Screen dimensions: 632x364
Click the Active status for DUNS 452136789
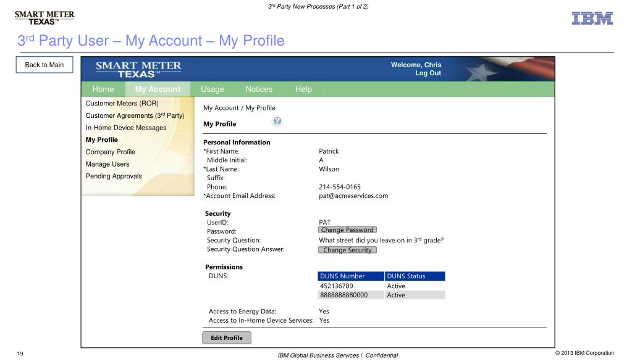(396, 286)
